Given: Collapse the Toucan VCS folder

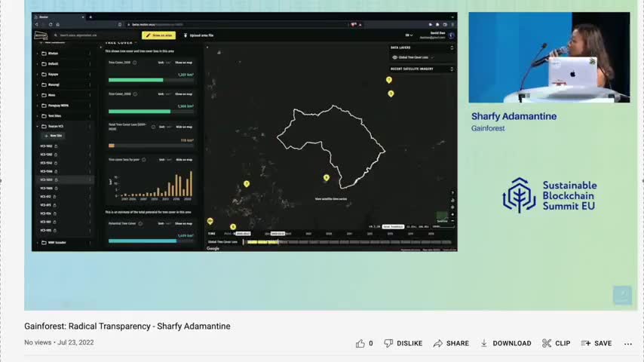Looking at the screenshot, I should click(38, 127).
